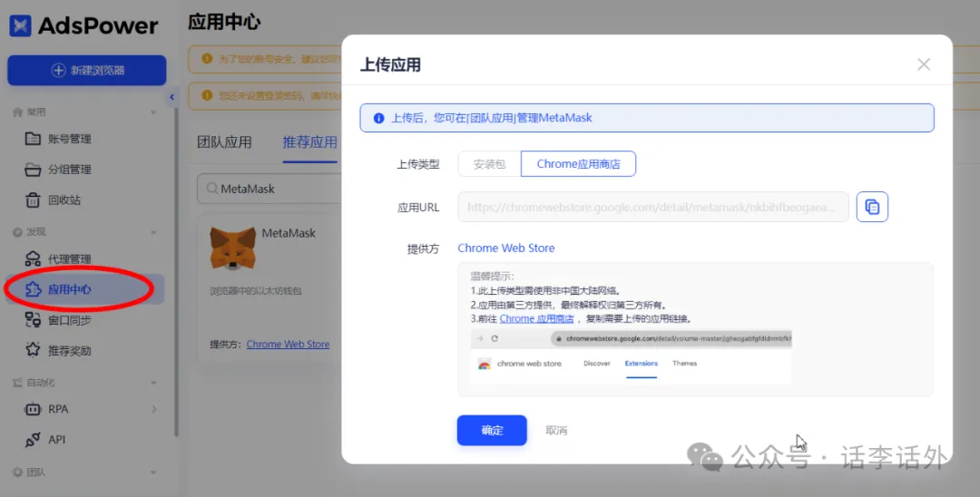Click the paste icon beside the URL
980x497 pixels.
click(x=872, y=207)
